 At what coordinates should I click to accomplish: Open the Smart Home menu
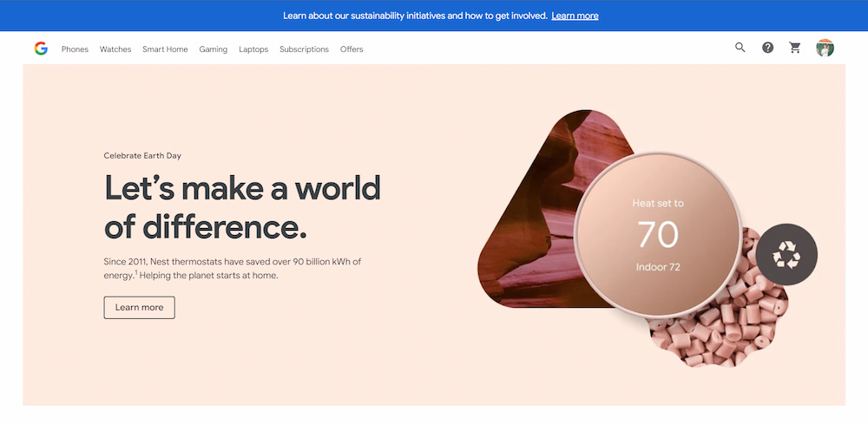point(165,49)
